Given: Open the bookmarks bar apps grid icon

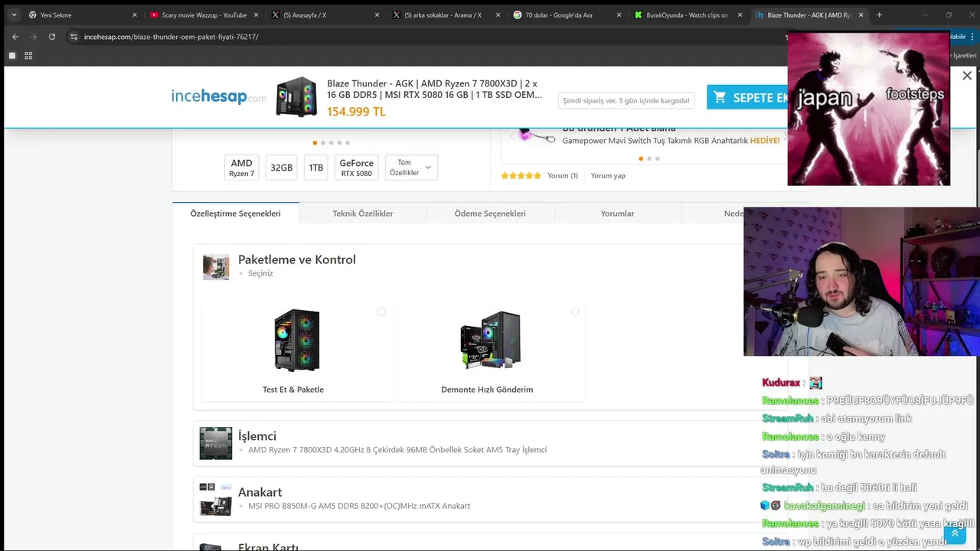Looking at the screenshot, I should 28,55.
